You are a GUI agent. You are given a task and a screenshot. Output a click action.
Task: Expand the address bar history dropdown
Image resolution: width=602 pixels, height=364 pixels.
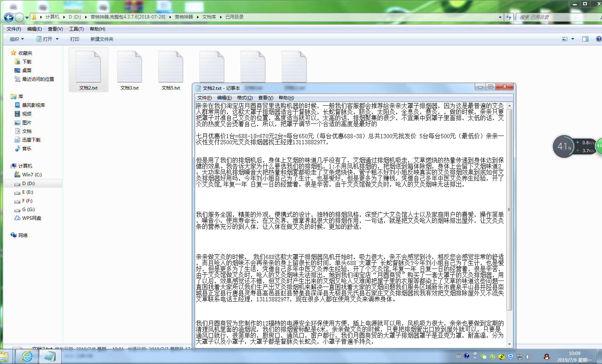tap(500, 17)
